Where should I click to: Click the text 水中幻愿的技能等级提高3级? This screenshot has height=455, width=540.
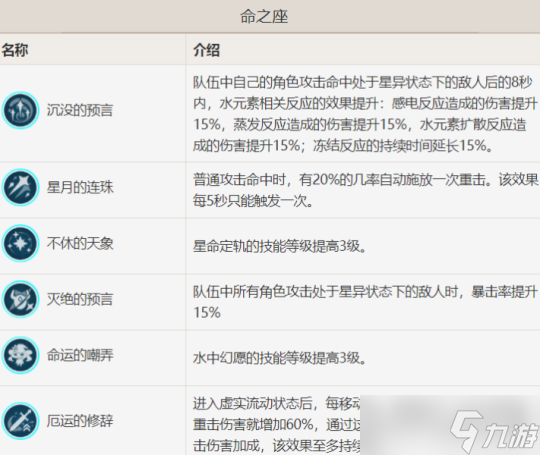280,358
